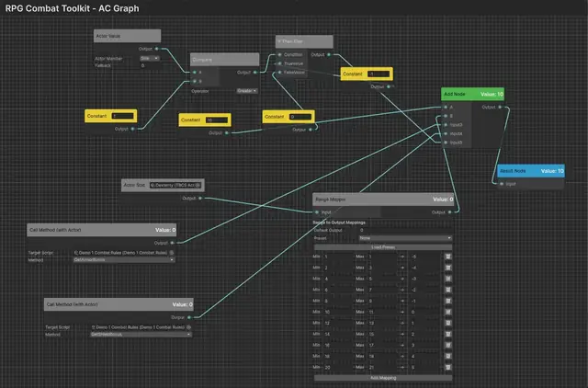588x388 pixels.
Task: Delete the Min 1 Max 1 mapping row
Action: [x=447, y=257]
